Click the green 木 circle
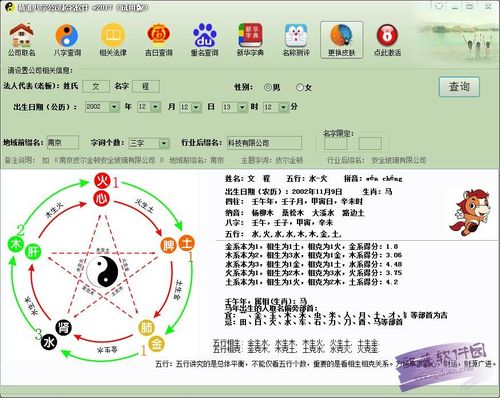500x398 pixels. coord(16,244)
